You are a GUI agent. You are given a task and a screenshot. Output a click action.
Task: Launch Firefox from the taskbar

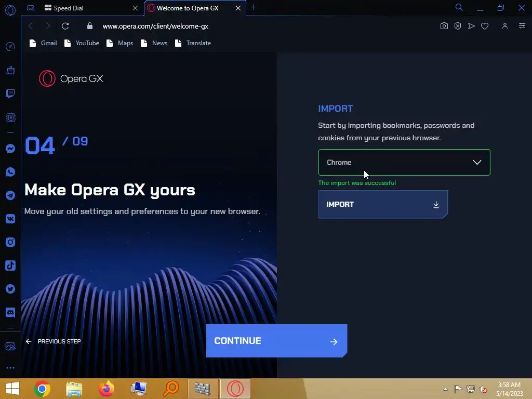(106, 389)
